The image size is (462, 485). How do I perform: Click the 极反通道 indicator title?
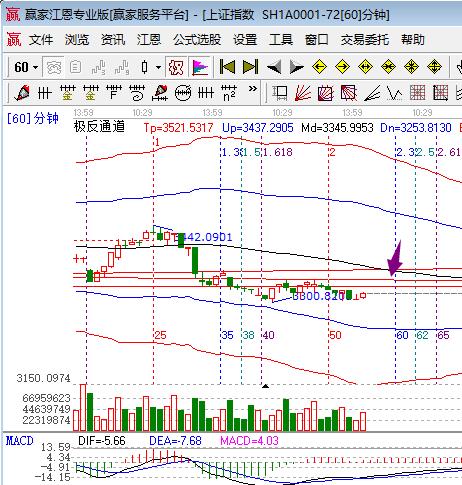click(x=99, y=127)
